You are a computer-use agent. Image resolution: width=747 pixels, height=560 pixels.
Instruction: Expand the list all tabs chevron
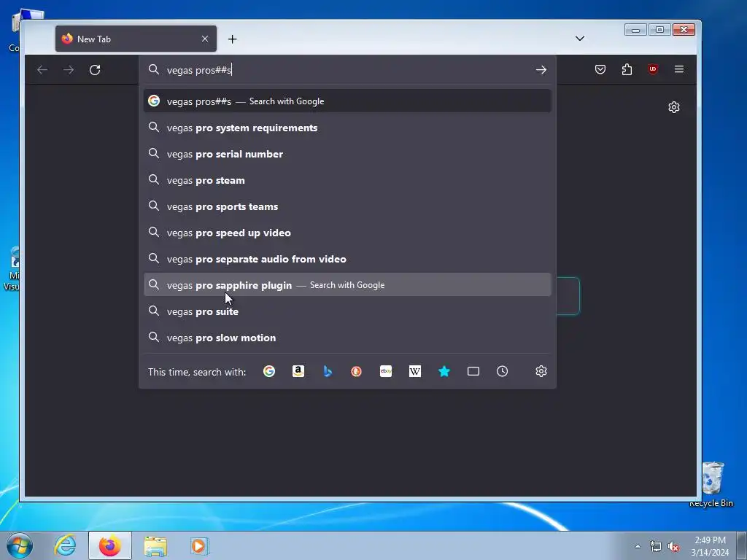pyautogui.click(x=580, y=39)
